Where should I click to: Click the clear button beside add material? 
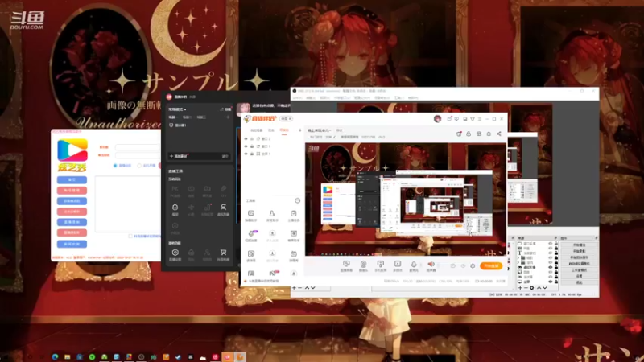[225, 156]
